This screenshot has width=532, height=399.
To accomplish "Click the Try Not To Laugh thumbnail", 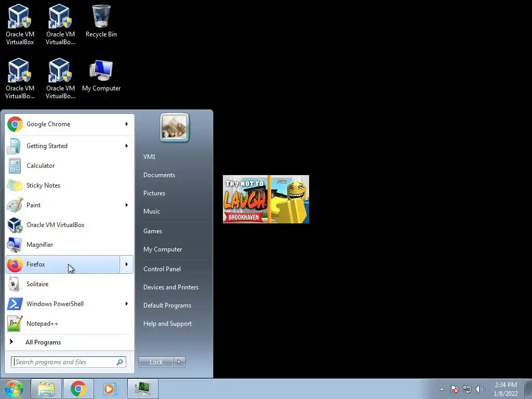I will click(x=266, y=199).
